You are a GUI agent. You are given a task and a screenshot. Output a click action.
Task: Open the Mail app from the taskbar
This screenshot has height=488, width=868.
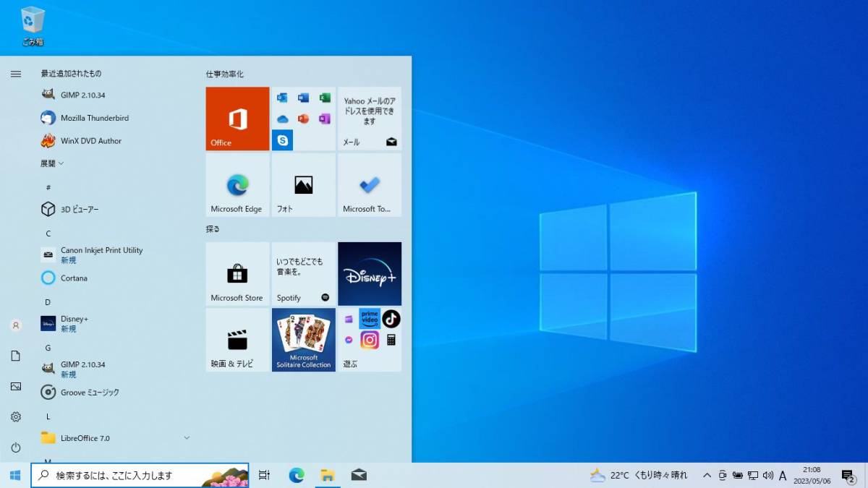359,475
